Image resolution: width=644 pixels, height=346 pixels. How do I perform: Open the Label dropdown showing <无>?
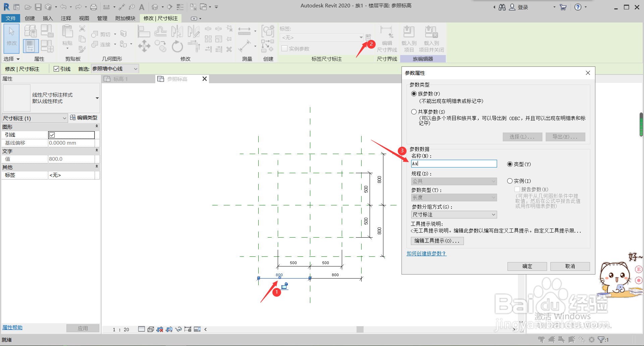click(322, 37)
